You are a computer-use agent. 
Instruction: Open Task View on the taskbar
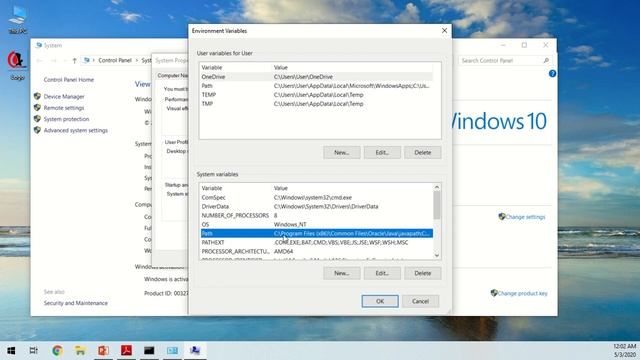(x=34, y=351)
